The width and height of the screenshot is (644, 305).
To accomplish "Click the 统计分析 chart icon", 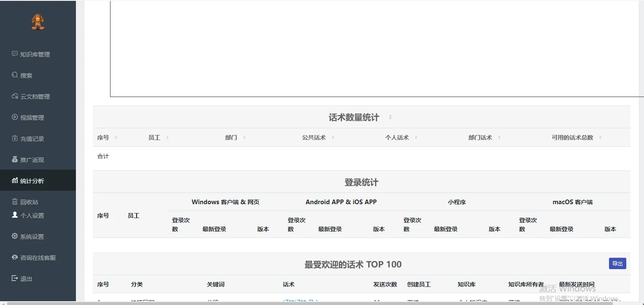I will pos(15,181).
